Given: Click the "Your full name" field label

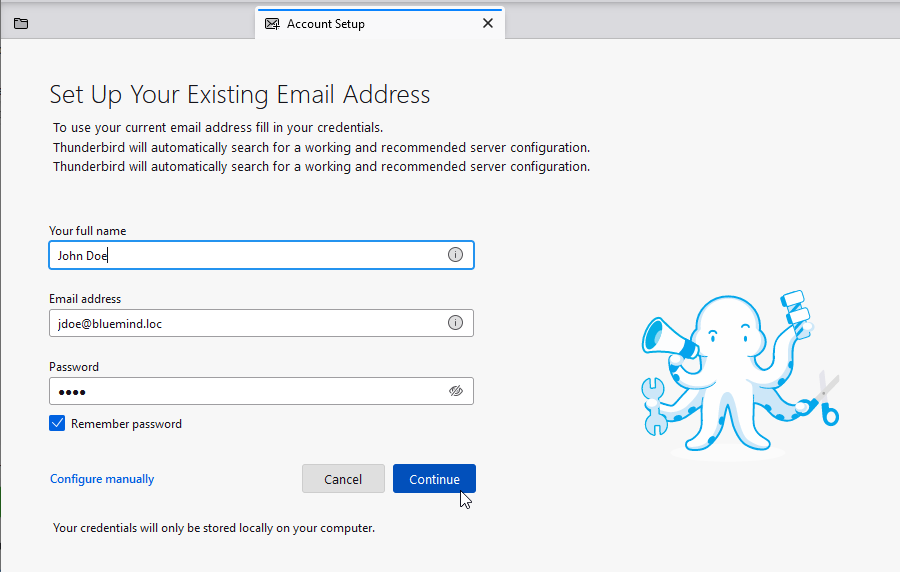Looking at the screenshot, I should 88,231.
